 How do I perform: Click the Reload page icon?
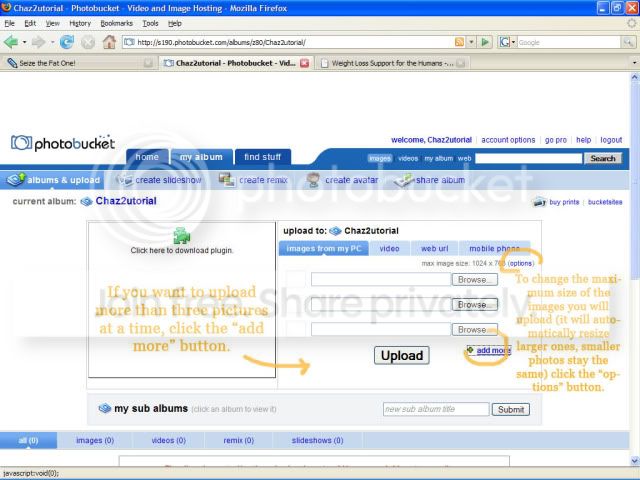click(x=67, y=42)
